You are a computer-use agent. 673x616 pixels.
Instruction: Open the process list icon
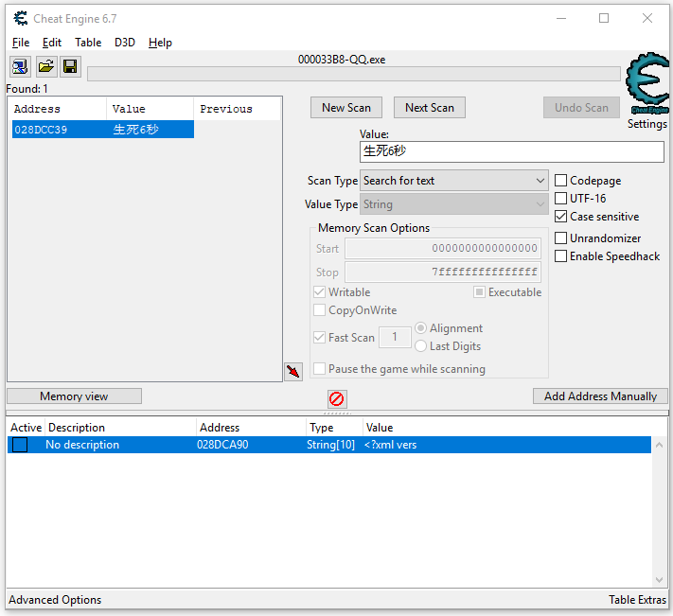point(20,67)
